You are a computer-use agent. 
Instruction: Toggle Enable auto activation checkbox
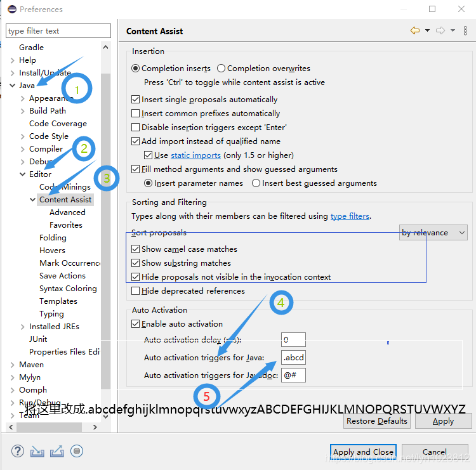pos(135,324)
